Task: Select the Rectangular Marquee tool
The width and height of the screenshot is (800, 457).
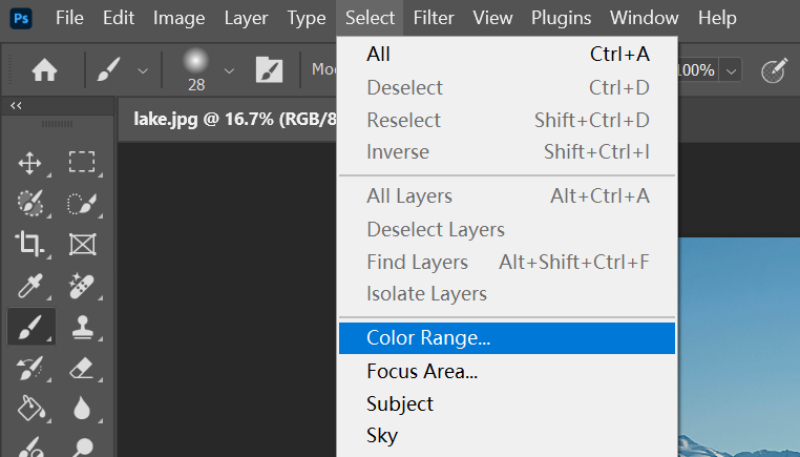Action: [x=81, y=163]
